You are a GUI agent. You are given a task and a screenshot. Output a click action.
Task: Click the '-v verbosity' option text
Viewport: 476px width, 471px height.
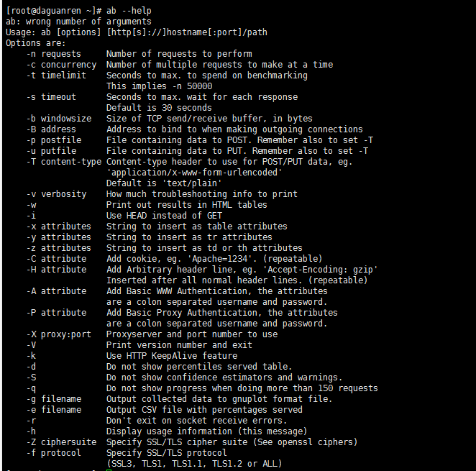(56, 194)
